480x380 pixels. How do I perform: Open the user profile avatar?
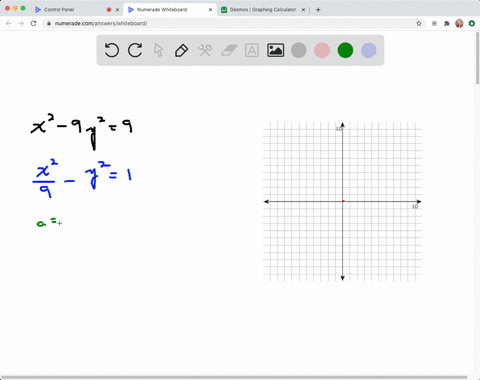pyautogui.click(x=459, y=23)
